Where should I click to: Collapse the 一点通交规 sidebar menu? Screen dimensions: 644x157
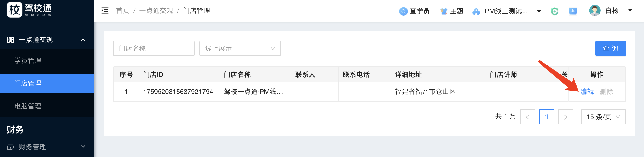(x=83, y=40)
